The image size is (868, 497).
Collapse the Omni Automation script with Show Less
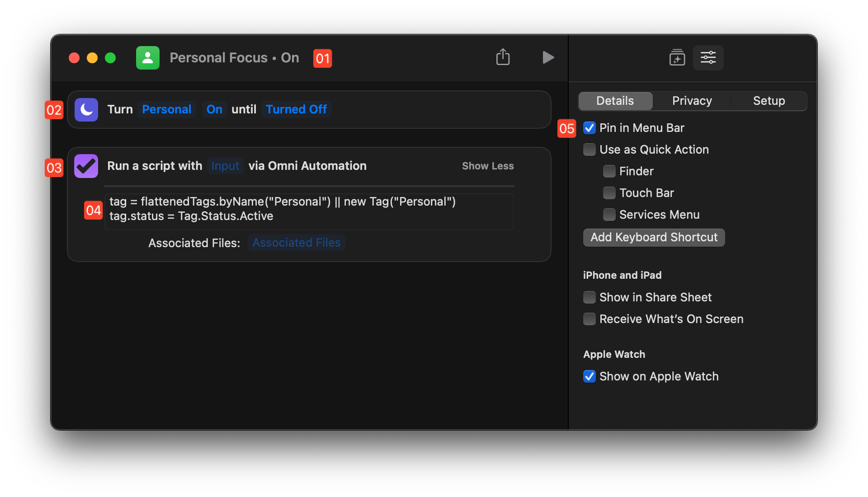click(489, 166)
